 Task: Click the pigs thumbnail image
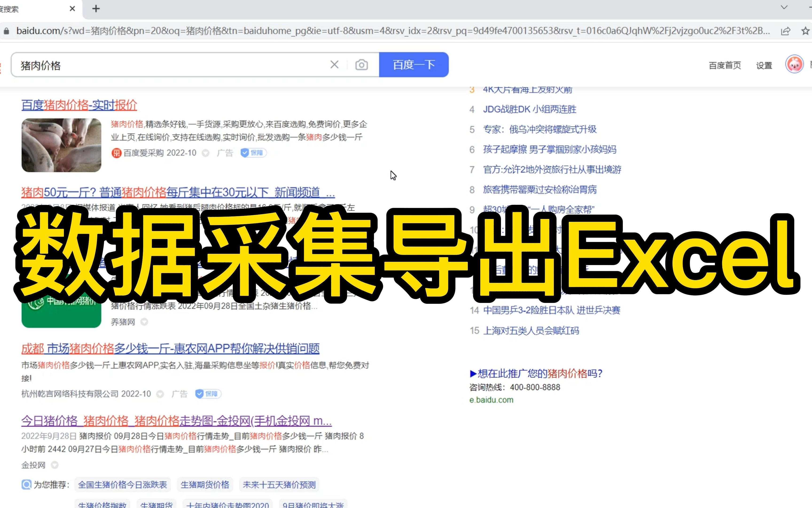(61, 145)
